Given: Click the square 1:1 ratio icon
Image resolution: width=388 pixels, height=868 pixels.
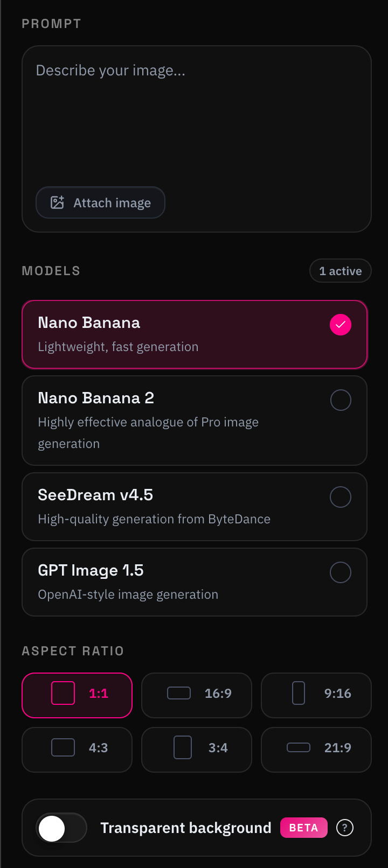Looking at the screenshot, I should pos(63,693).
